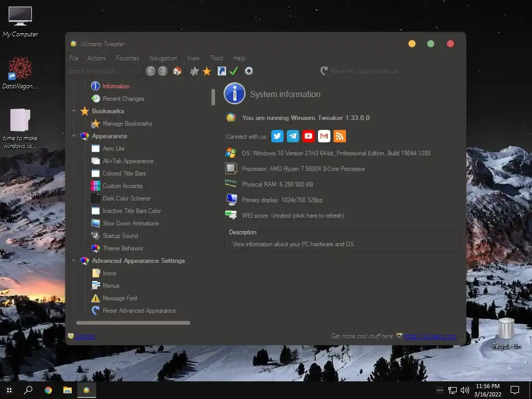This screenshot has height=399, width=532.
Task: Select Manage Bookmarks tree item
Action: [127, 124]
